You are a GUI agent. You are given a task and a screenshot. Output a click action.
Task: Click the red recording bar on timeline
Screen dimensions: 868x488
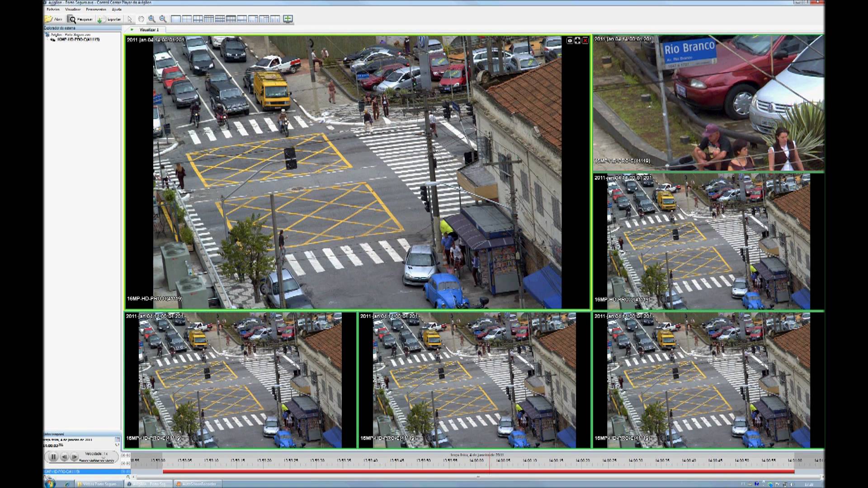[x=478, y=472]
